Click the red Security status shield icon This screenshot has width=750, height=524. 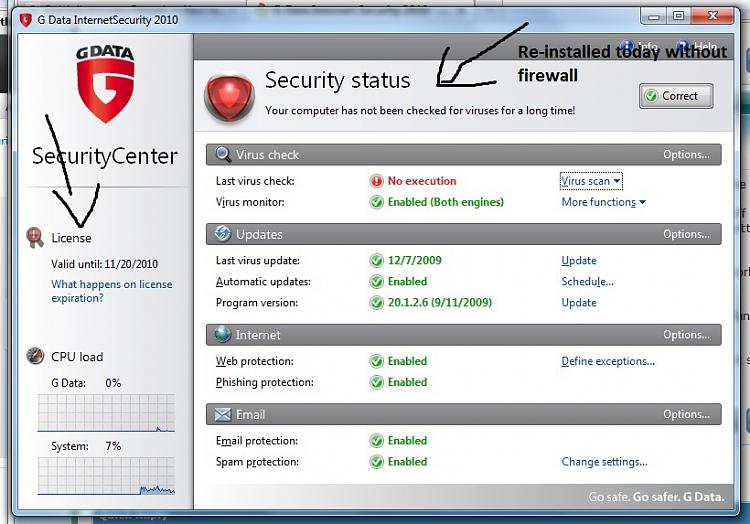coord(229,98)
